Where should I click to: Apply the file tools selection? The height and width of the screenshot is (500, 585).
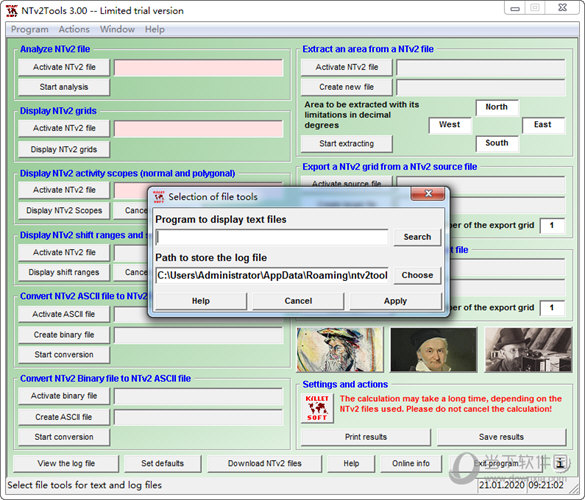395,301
